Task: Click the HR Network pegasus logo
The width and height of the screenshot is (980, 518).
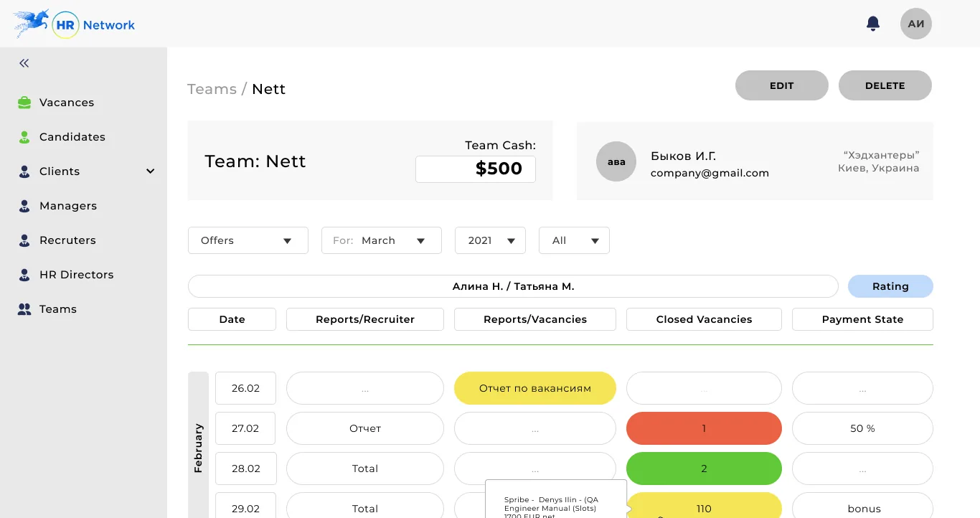Action: pos(74,24)
